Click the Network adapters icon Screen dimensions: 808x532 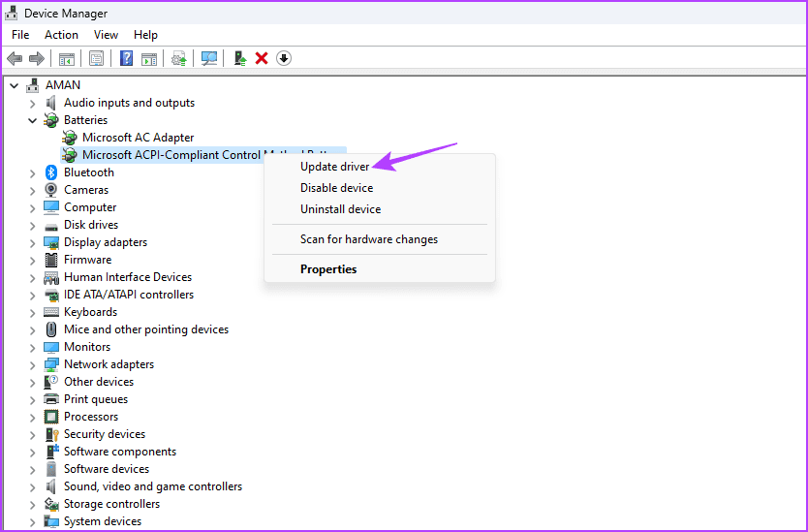click(x=51, y=364)
